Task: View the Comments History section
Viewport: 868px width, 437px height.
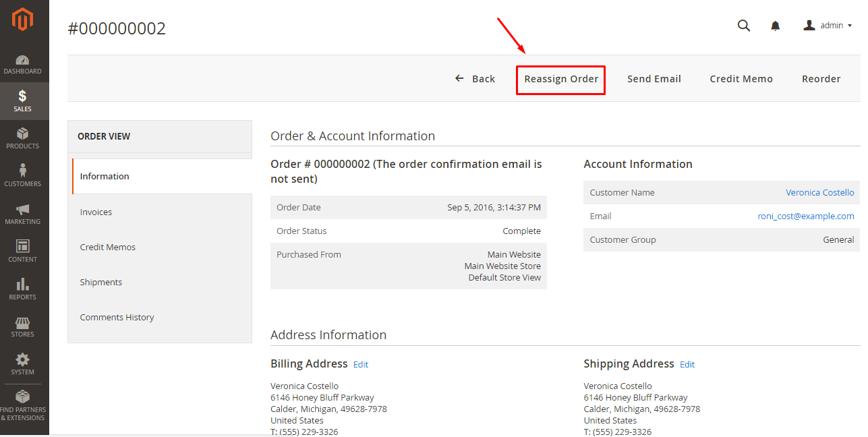Action: [117, 317]
